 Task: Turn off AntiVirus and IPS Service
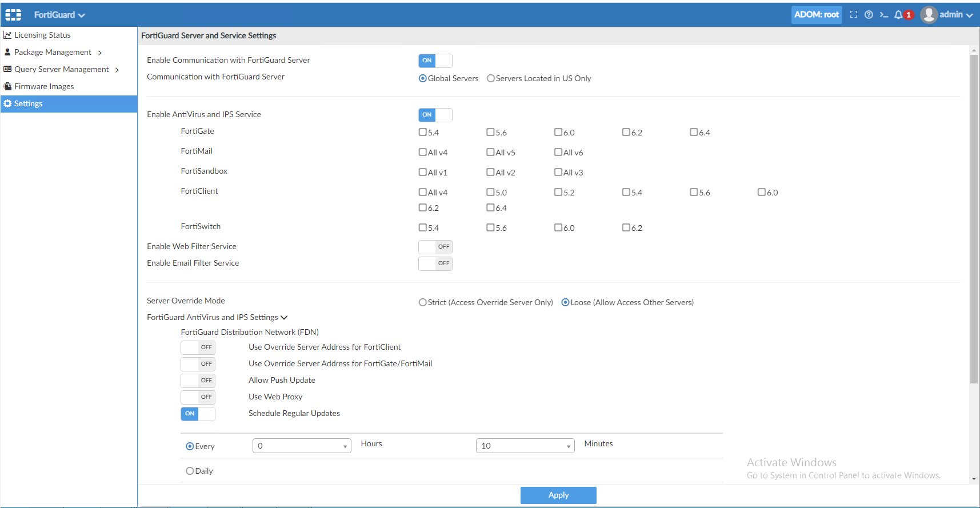(x=435, y=115)
